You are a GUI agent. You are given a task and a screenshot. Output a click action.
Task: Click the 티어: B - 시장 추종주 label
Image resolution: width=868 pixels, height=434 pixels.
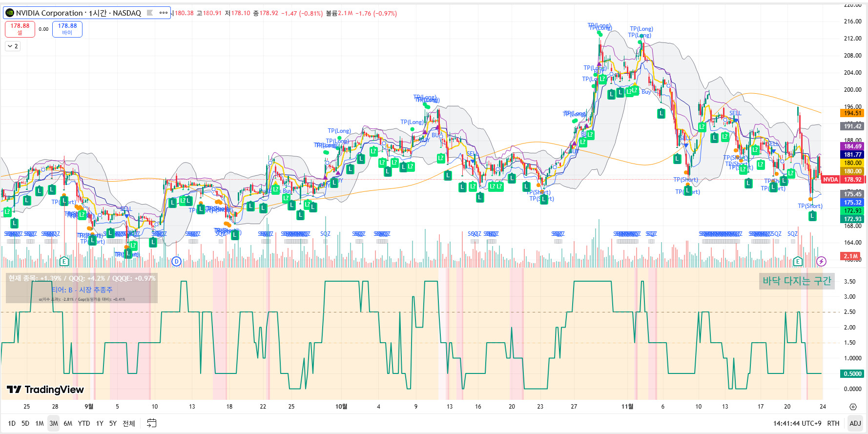(82, 290)
